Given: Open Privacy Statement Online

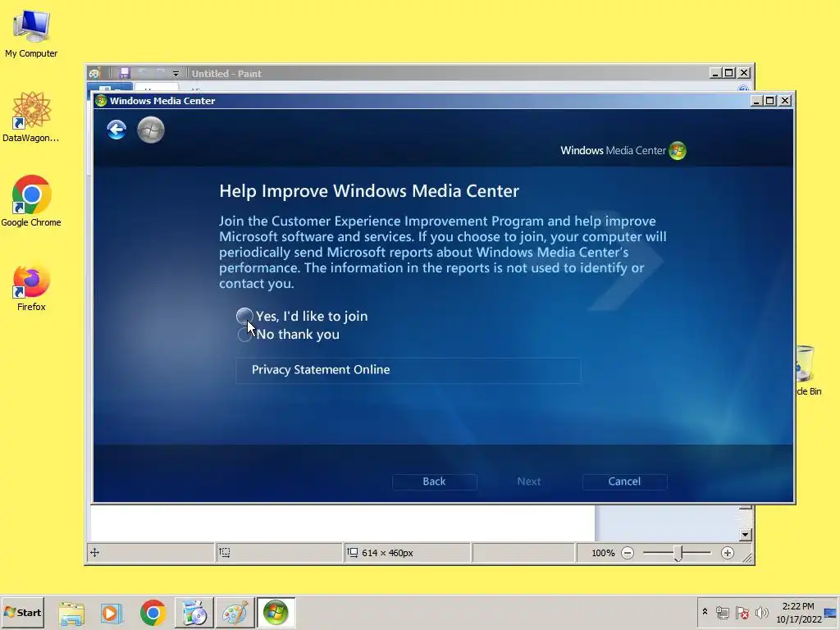Looking at the screenshot, I should 409,370.
